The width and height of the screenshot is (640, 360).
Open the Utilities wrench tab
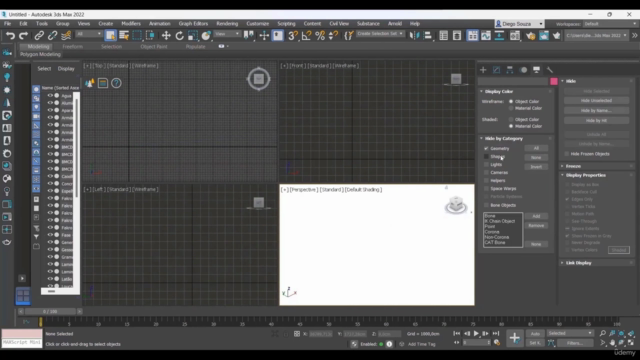point(550,70)
